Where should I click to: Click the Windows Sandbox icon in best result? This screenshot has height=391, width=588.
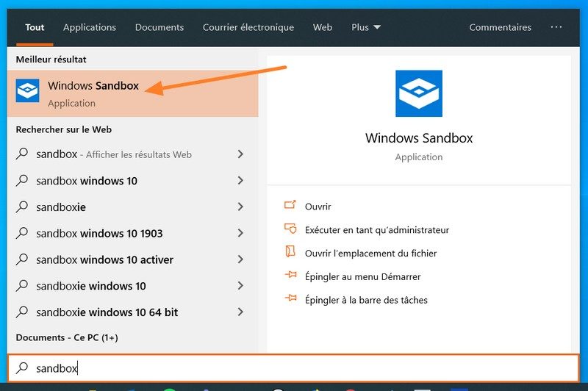27,90
